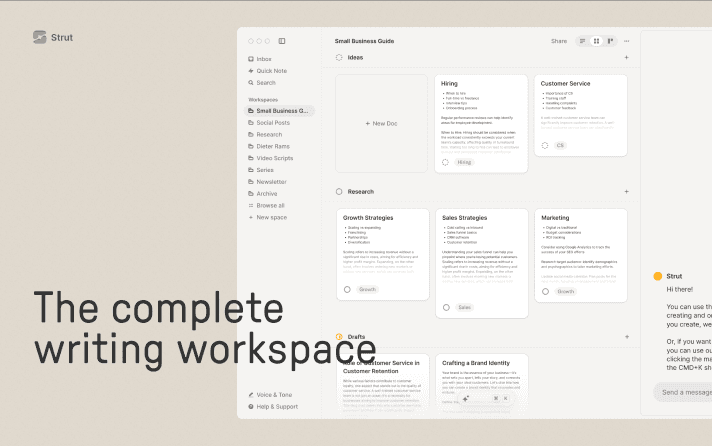
Task: Click the Workspaces heading
Action: [263, 99]
